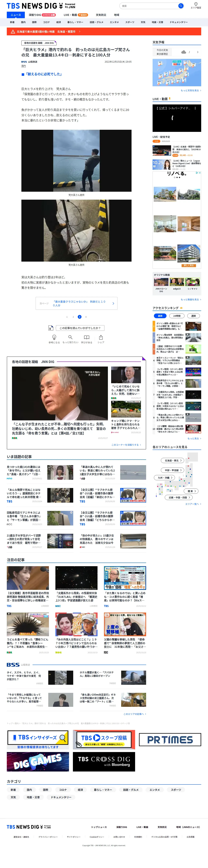Open the 地域 tab

(x=116, y=15)
